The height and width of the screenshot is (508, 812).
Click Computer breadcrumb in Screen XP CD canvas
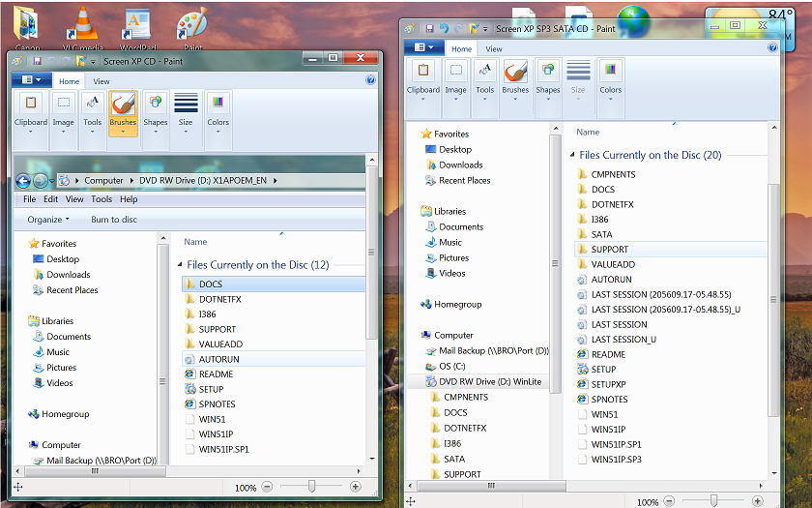(x=103, y=180)
